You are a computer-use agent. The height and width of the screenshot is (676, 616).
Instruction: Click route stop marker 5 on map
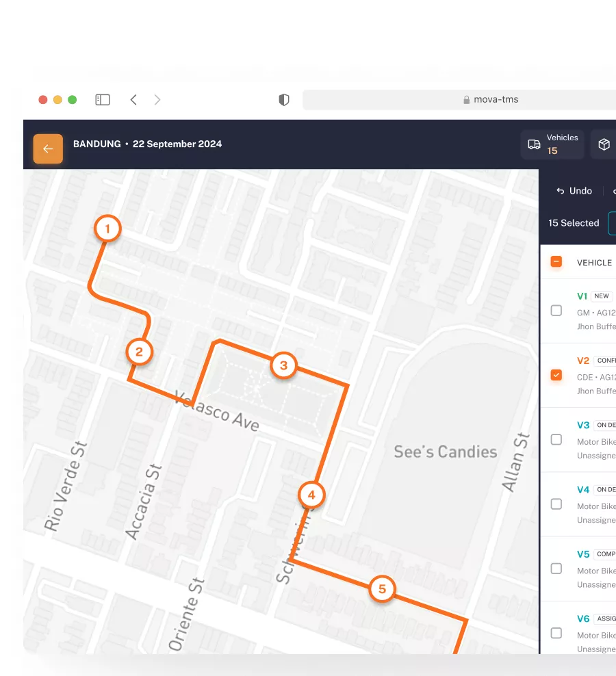pyautogui.click(x=382, y=588)
